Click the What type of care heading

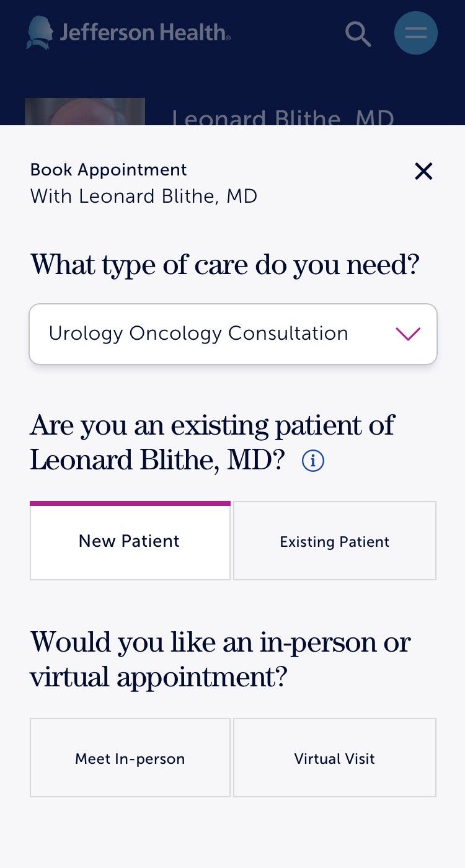click(x=225, y=265)
